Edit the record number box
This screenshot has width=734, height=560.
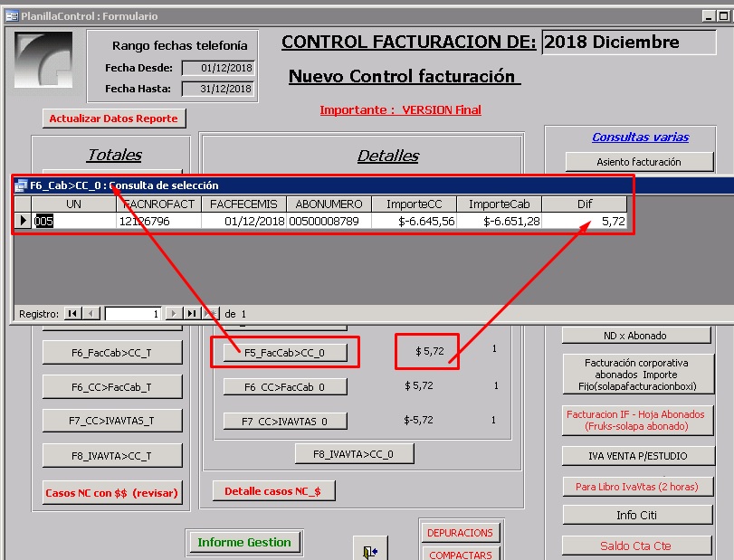[131, 314]
